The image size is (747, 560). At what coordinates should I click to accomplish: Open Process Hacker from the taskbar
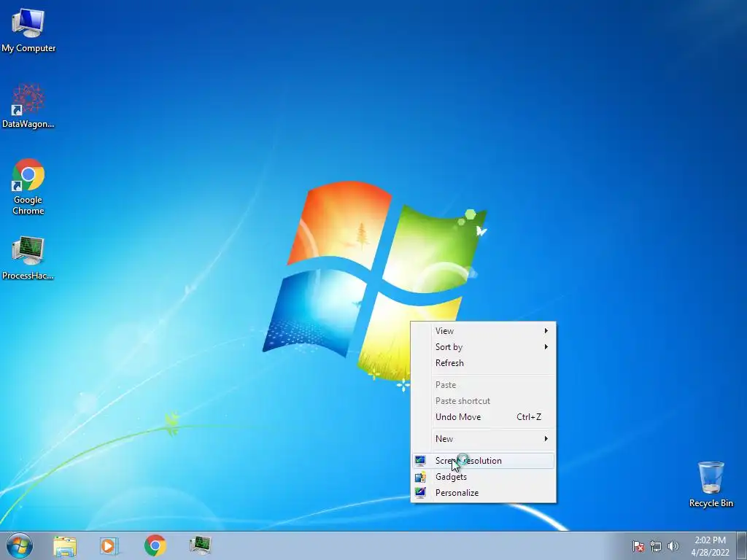tap(200, 545)
